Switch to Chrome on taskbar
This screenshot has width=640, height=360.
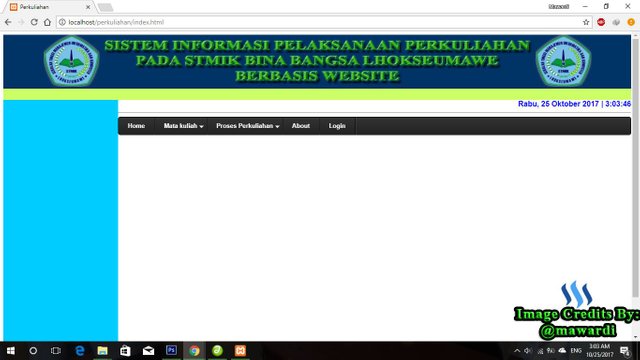pyautogui.click(x=194, y=351)
